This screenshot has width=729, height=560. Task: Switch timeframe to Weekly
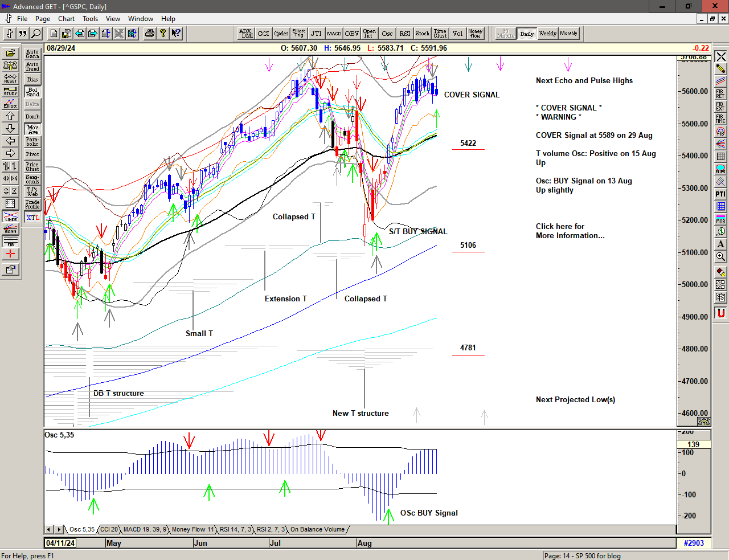point(547,34)
